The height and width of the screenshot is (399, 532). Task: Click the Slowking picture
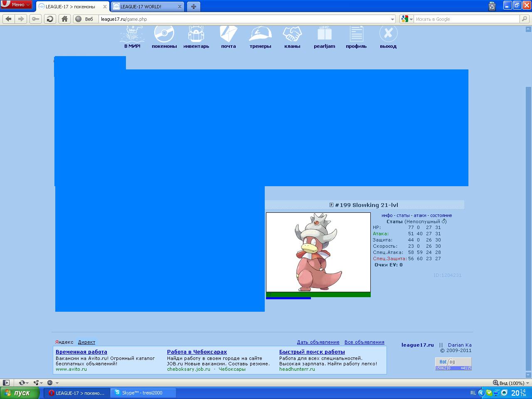(318, 252)
